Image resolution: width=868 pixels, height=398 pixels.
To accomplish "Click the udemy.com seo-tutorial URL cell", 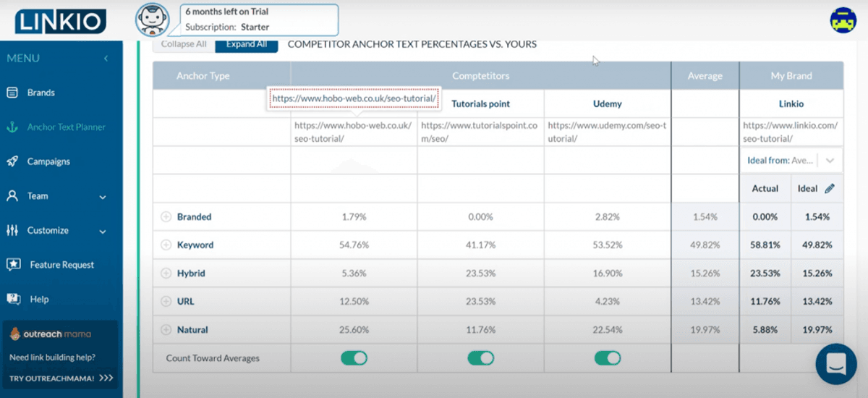I will pos(607,132).
